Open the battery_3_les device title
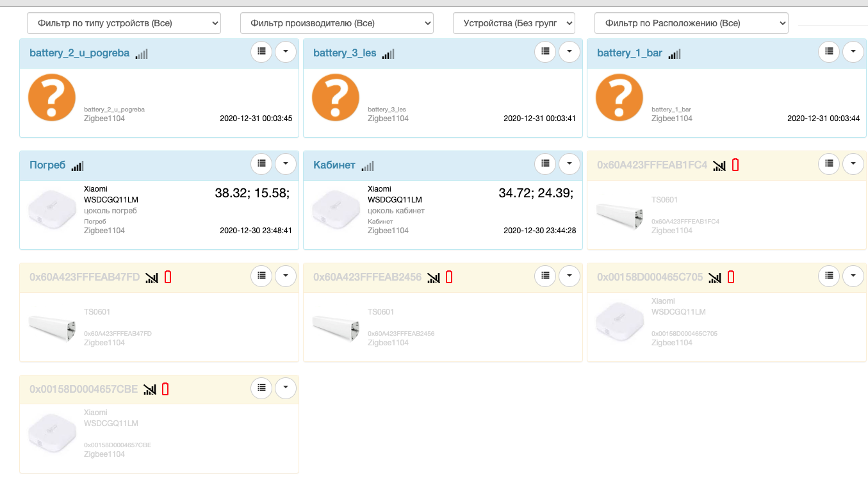Screen dimensions: 868x485 [x=345, y=53]
